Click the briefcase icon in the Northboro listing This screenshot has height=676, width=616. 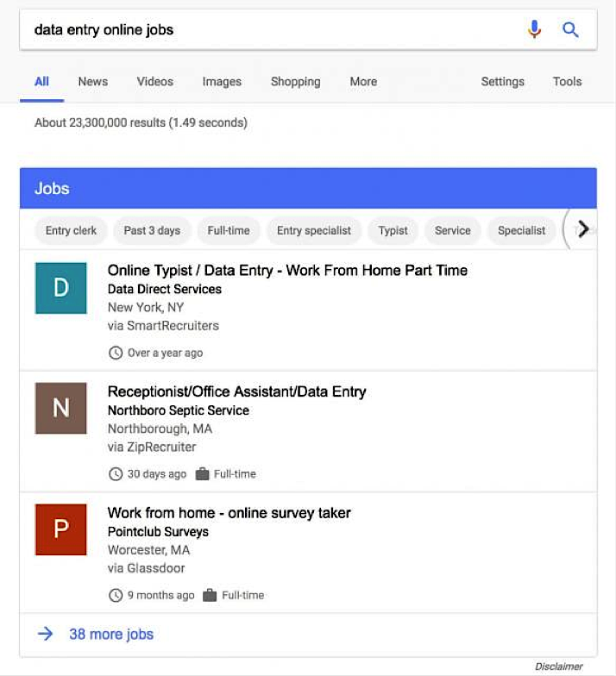coord(202,474)
